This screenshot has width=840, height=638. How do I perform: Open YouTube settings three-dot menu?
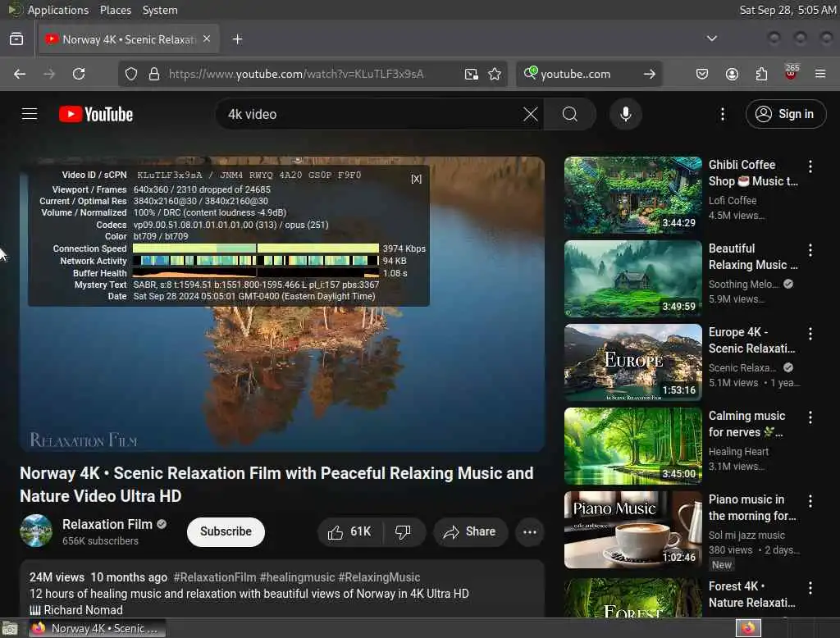click(x=723, y=114)
